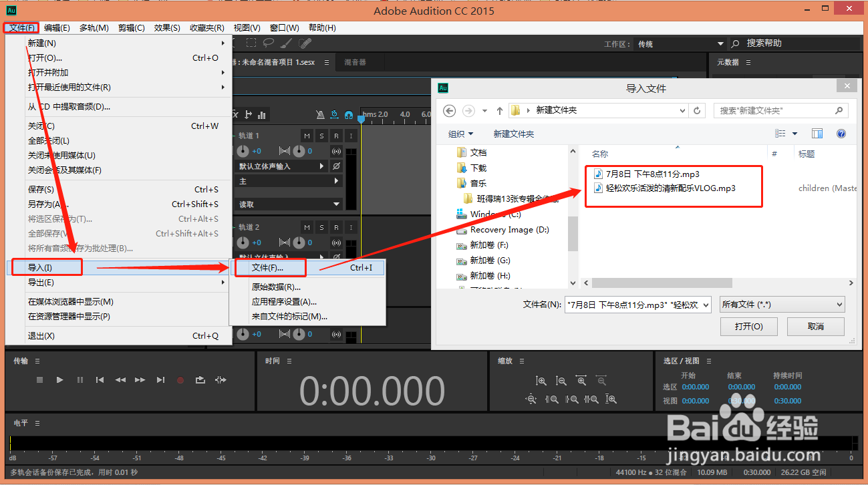
Task: Solo track 2 with S button
Action: [x=321, y=227]
